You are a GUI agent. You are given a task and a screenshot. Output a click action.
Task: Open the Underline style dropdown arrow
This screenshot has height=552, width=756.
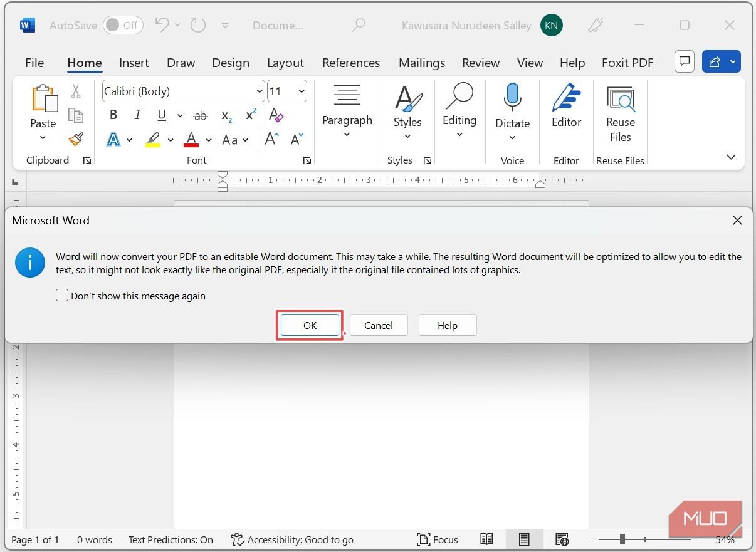tap(179, 115)
